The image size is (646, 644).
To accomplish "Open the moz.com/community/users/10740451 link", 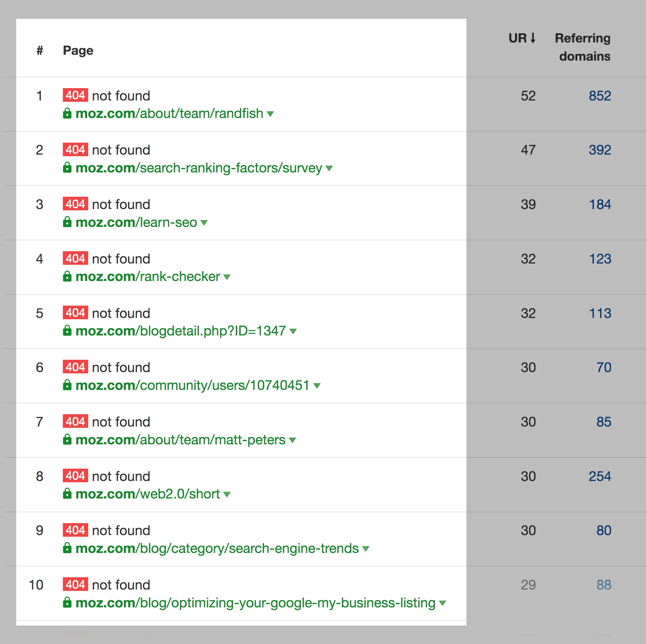I will click(x=193, y=385).
